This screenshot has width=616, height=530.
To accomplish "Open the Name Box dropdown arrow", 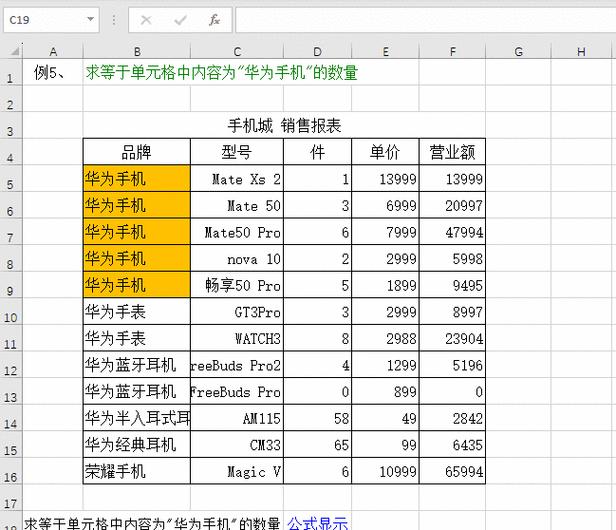I will (90, 19).
